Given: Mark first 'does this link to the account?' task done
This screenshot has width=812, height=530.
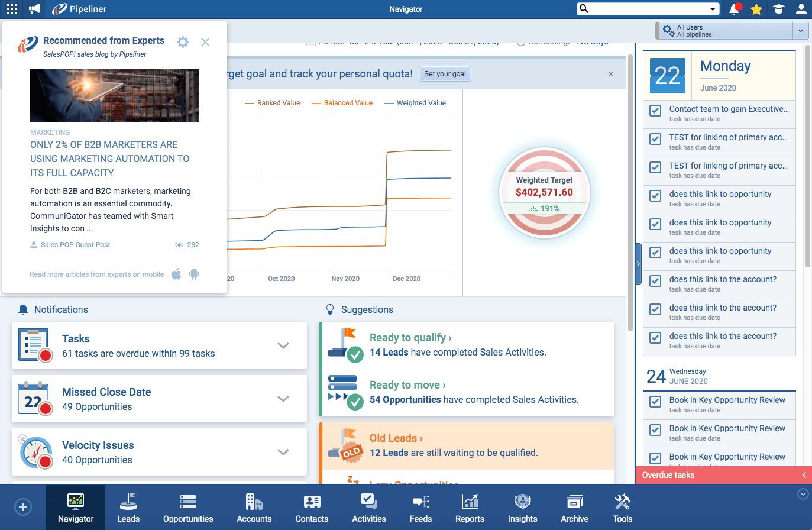Looking at the screenshot, I should (x=655, y=281).
